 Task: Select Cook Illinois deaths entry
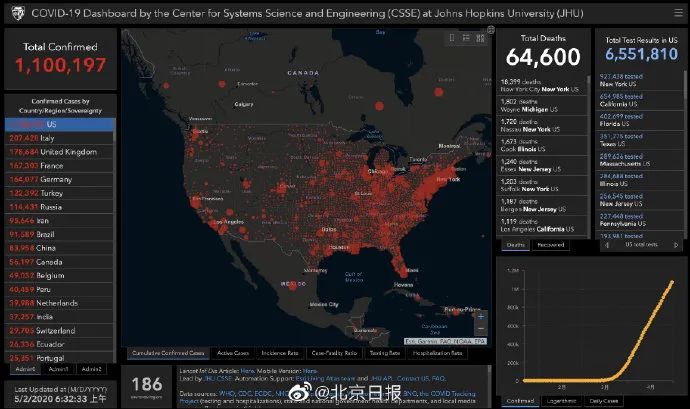[542, 145]
